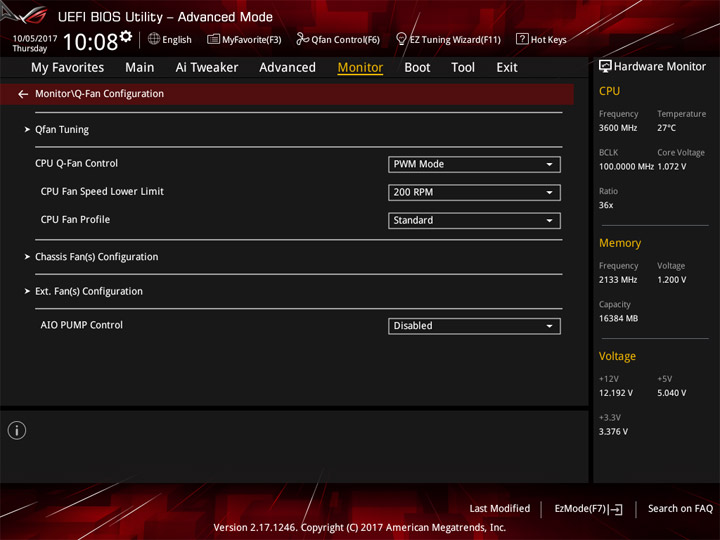Expand the Qfan Tuning entry
Screen dimensions: 720x540
pos(62,129)
